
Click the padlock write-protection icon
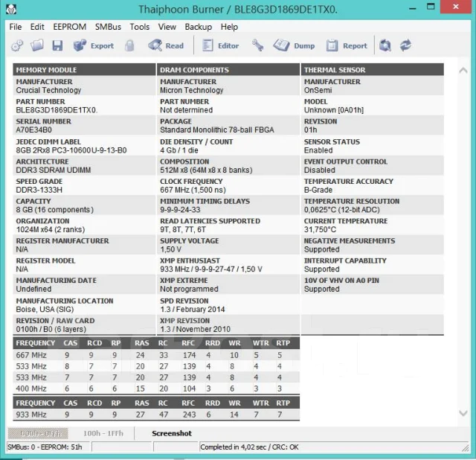point(129,46)
